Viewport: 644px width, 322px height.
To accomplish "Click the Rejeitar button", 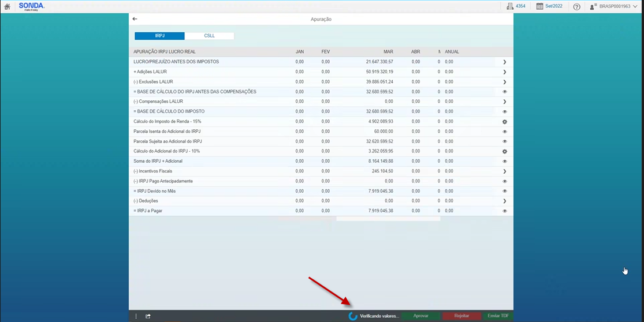I will click(461, 316).
